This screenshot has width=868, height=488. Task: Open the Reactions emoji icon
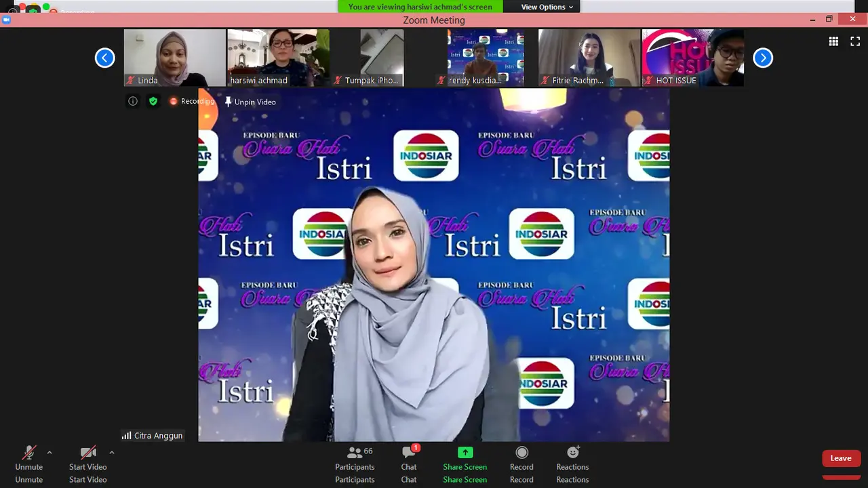[x=573, y=452]
